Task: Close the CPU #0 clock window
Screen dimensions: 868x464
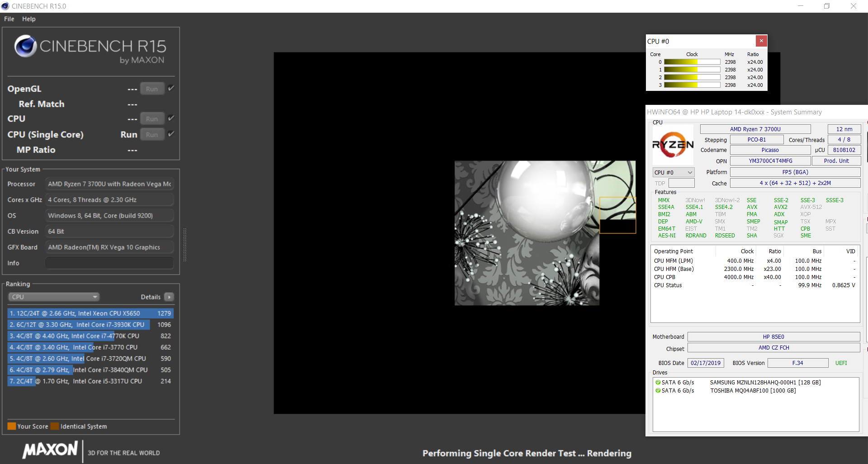Action: click(x=761, y=41)
